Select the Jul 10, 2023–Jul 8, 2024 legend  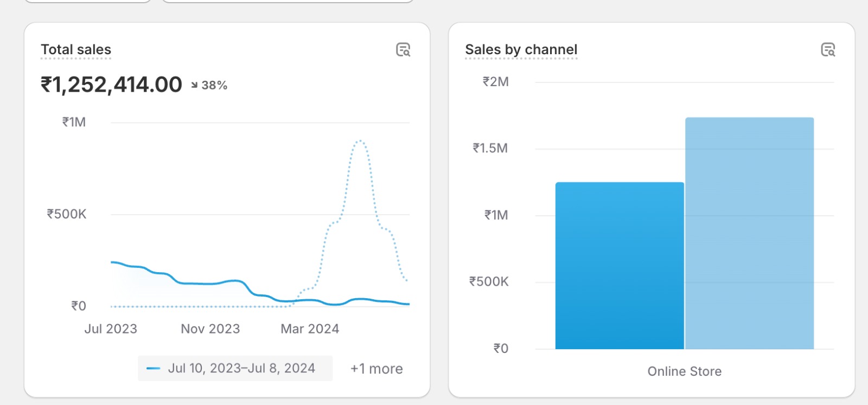[x=241, y=369]
